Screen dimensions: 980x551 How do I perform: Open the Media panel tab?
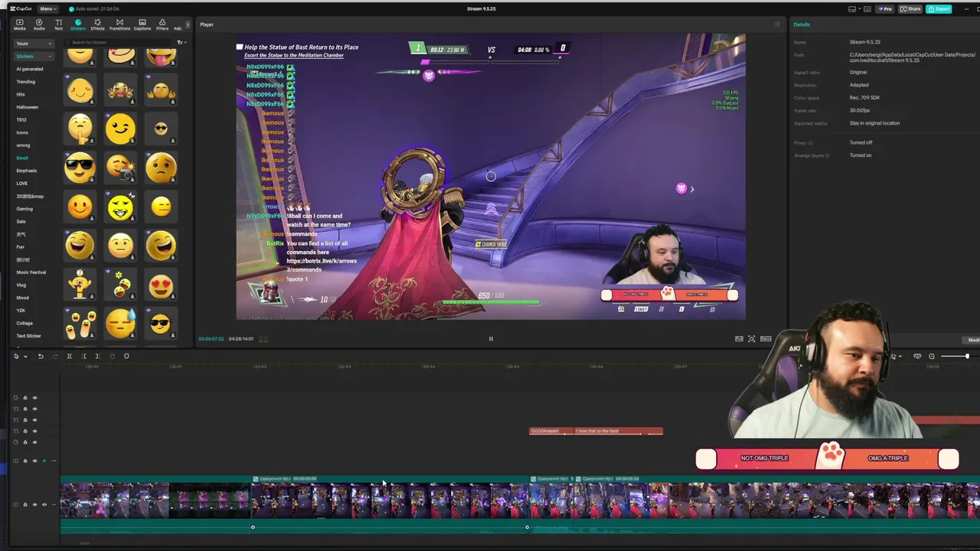(19, 24)
